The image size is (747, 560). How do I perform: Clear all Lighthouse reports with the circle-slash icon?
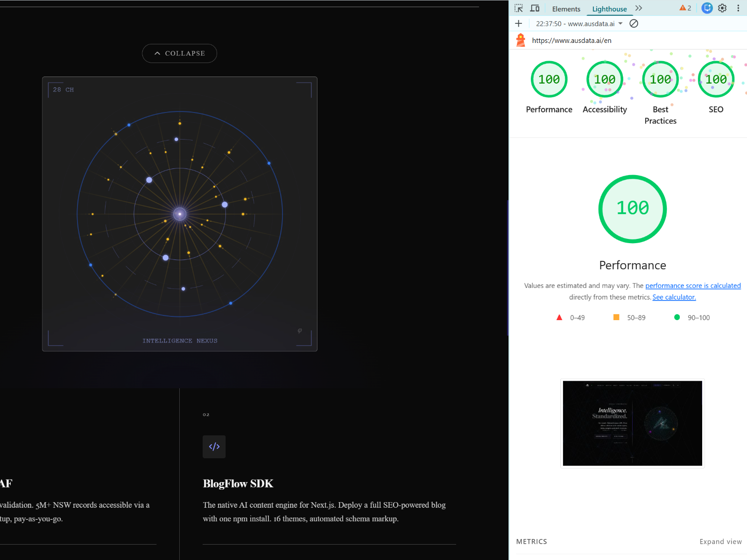point(634,24)
